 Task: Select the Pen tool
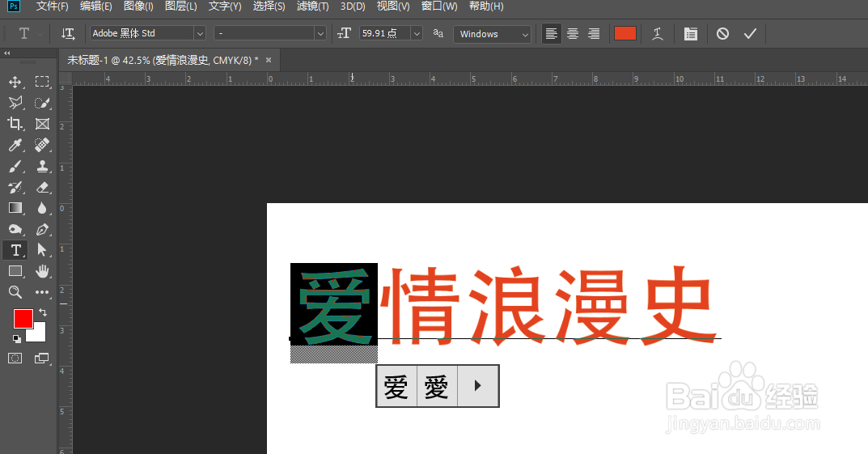pyautogui.click(x=42, y=229)
